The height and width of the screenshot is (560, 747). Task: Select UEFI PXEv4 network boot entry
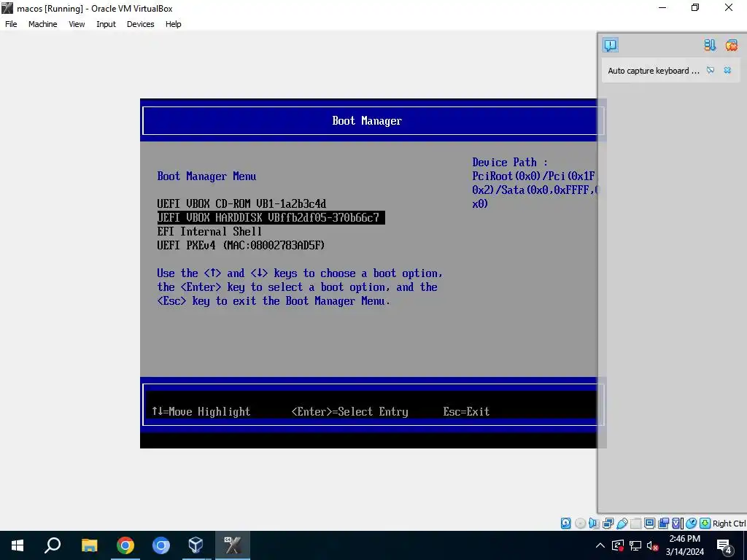click(241, 245)
